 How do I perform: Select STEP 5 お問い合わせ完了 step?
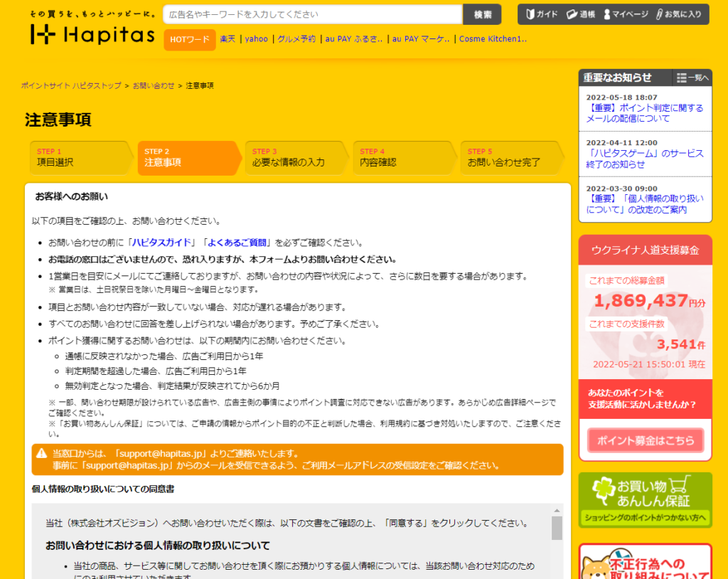511,158
